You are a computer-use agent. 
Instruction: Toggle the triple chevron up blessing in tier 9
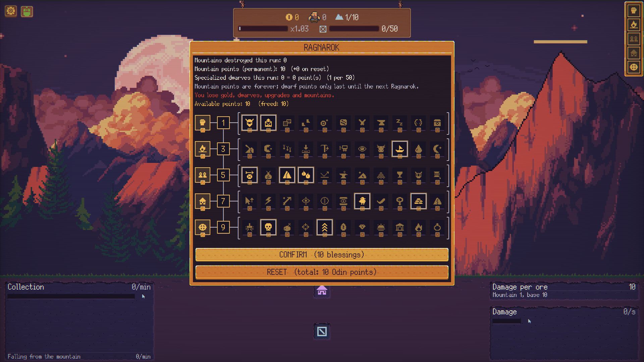pyautogui.click(x=325, y=227)
